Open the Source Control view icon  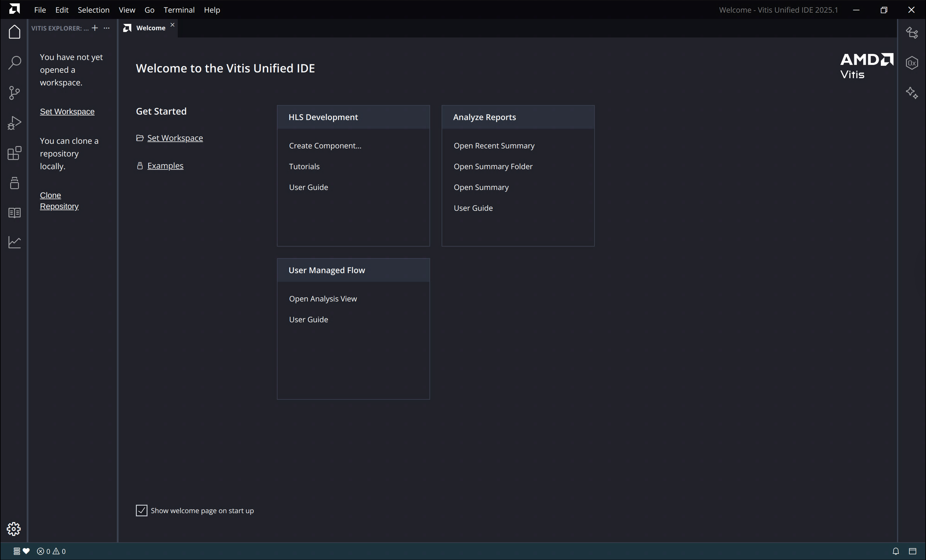[x=14, y=93]
